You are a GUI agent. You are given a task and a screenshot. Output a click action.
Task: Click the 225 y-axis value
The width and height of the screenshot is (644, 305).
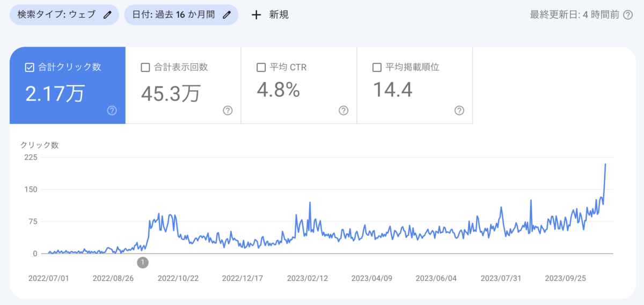pos(31,157)
